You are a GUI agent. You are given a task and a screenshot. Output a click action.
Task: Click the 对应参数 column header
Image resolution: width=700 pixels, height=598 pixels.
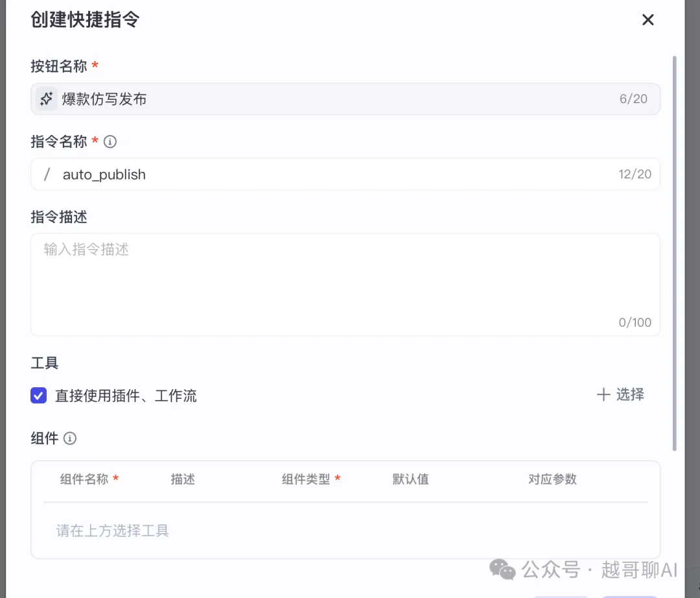click(x=552, y=479)
